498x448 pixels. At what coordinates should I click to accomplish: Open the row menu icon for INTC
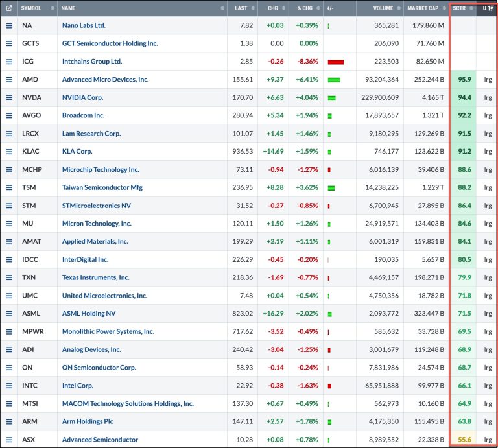pyautogui.click(x=9, y=385)
